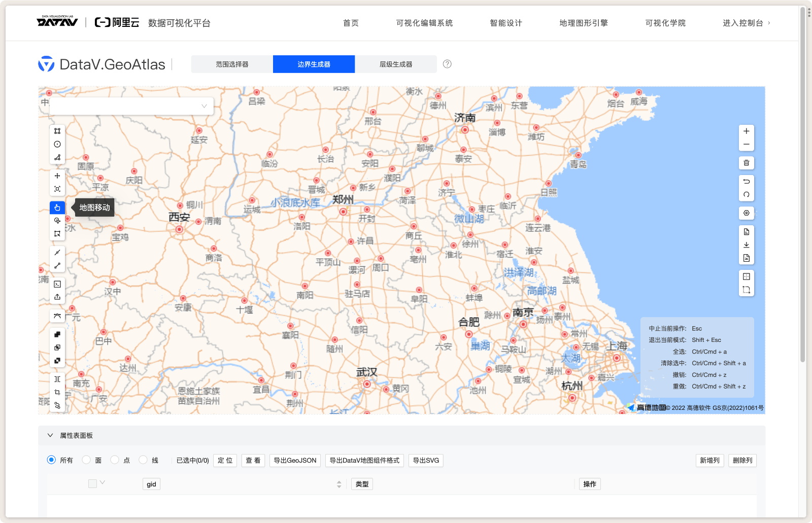Open the region search dropdown on the map
This screenshot has height=523, width=812.
point(131,106)
